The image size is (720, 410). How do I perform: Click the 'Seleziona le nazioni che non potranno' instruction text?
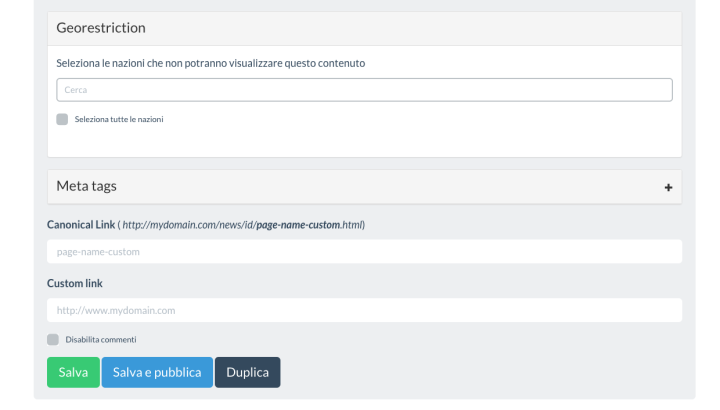tap(210, 63)
